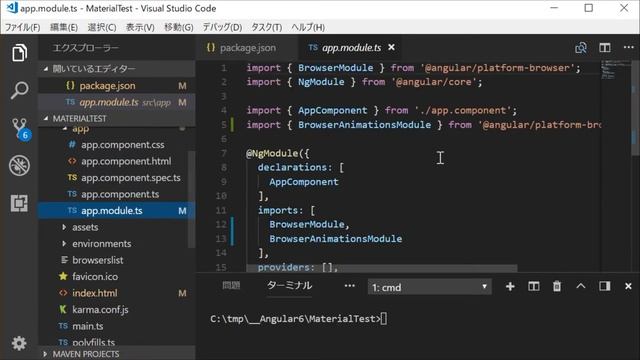Open favicon.ico file

click(95, 277)
